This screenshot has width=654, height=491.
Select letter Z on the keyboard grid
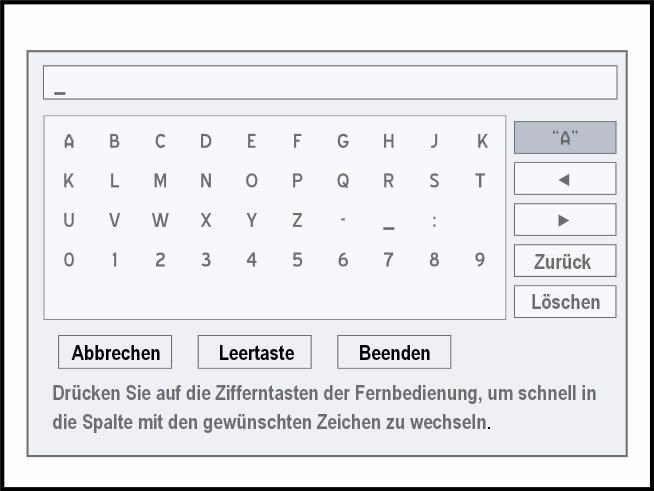[297, 220]
